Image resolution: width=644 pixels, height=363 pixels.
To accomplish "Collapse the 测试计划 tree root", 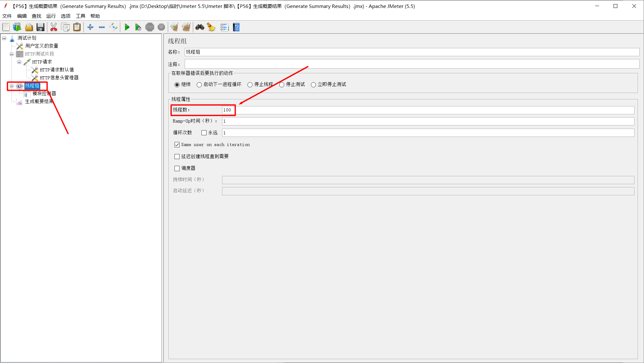I will 4,38.
